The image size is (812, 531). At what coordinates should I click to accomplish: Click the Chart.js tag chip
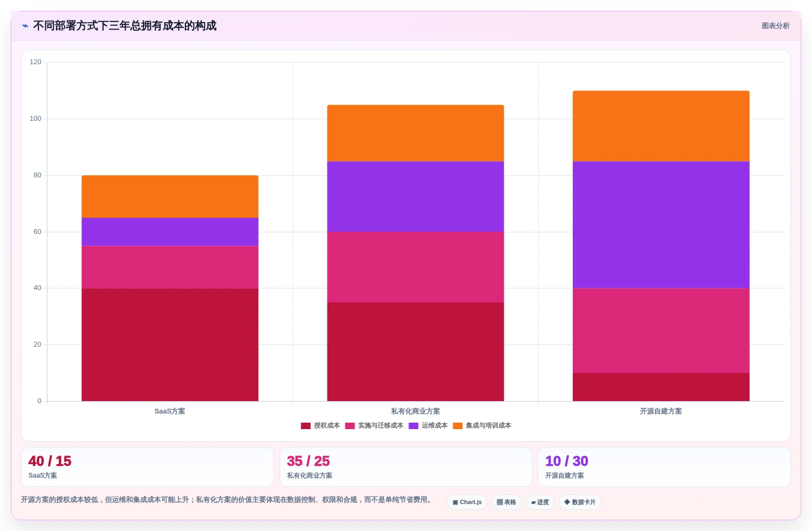pos(467,502)
